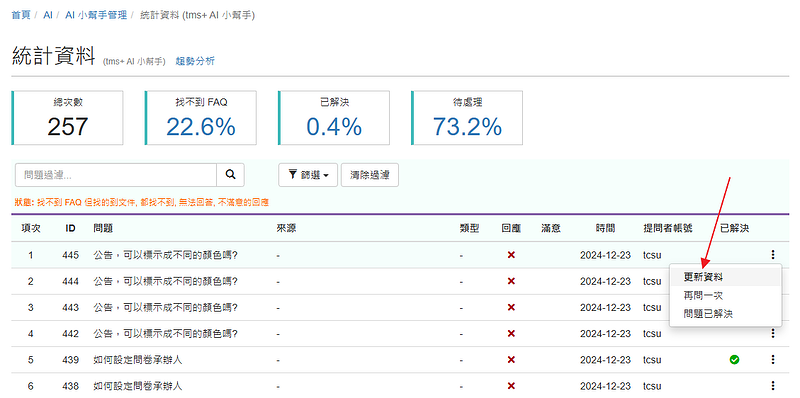Click the ID column header
This screenshot has width=800, height=398.
tap(70, 228)
